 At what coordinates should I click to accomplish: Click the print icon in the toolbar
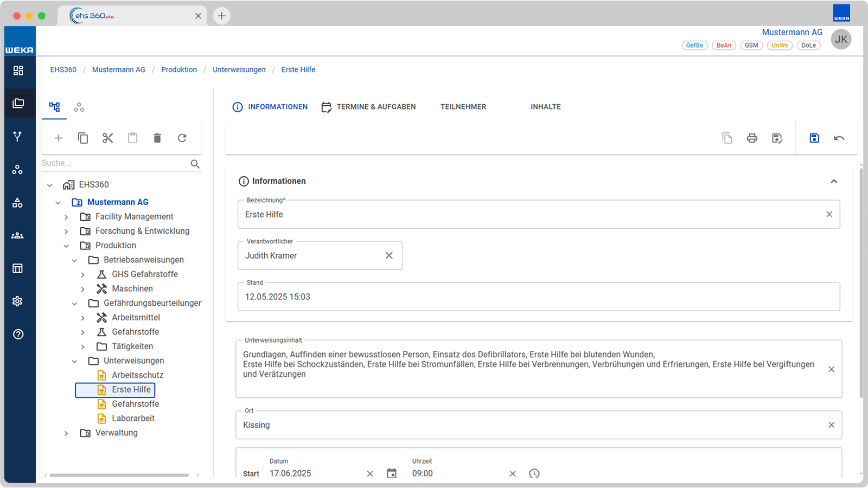[752, 138]
